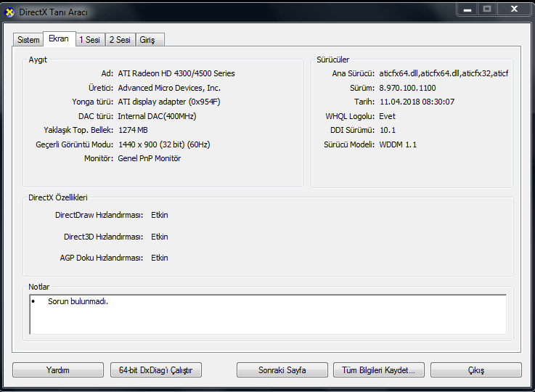Click Tüm Bilgileri Kaydet button
The height and width of the screenshot is (392, 535).
[x=379, y=370]
